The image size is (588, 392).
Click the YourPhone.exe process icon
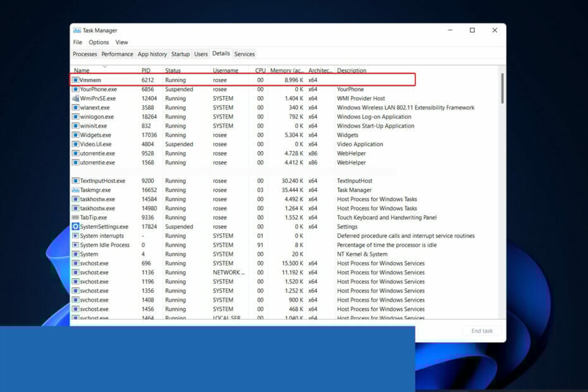75,89
